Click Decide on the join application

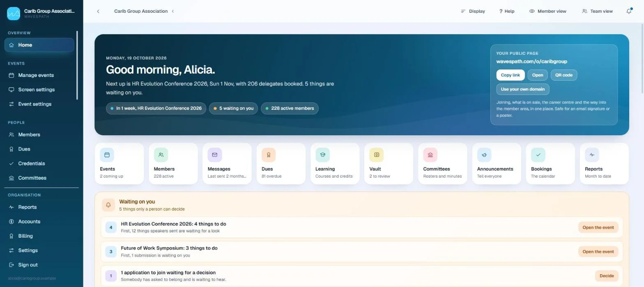coord(607,276)
